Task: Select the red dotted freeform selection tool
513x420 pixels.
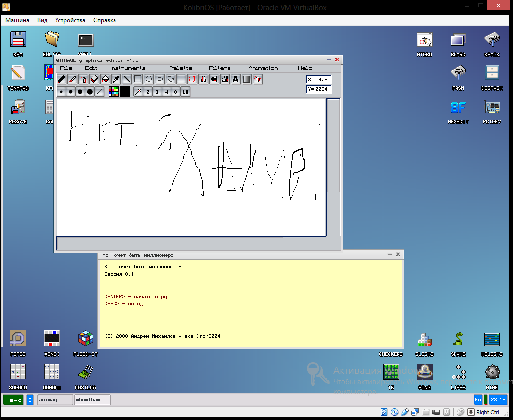Action: (x=192, y=79)
